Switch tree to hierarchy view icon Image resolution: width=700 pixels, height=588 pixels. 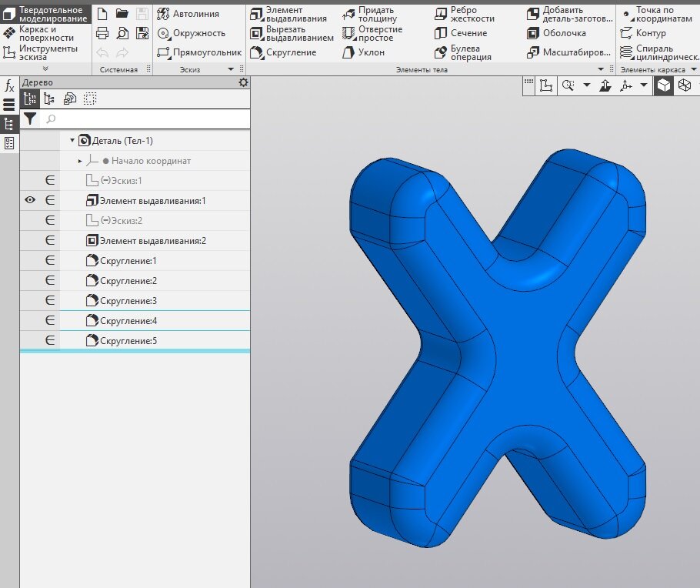click(x=49, y=99)
